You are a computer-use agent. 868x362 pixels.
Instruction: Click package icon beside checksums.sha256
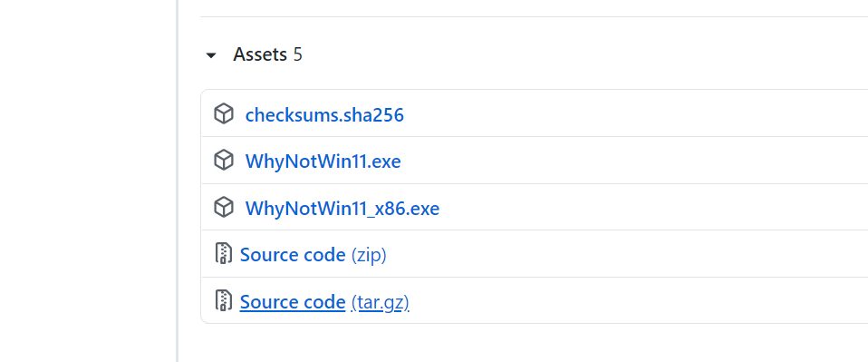224,113
